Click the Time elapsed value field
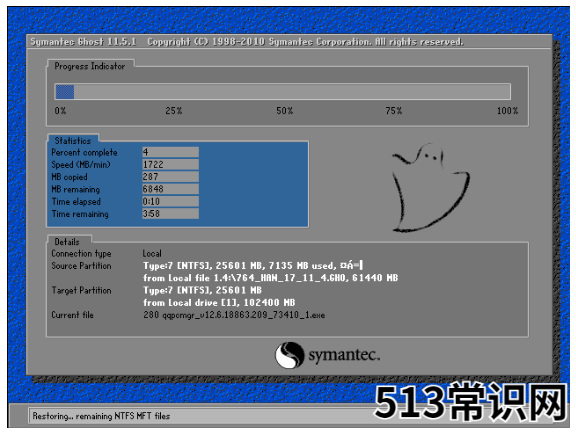Image resolution: width=576 pixels, height=433 pixels. [170, 201]
